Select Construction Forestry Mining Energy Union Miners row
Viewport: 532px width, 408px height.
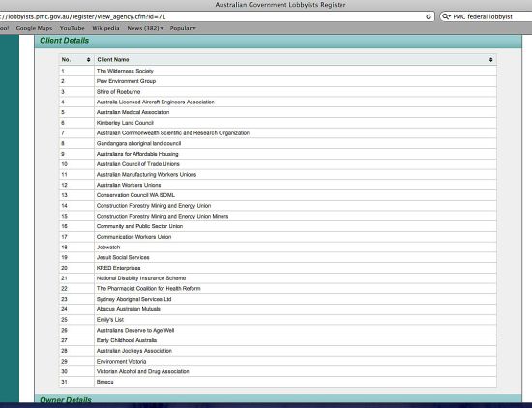[x=278, y=216]
